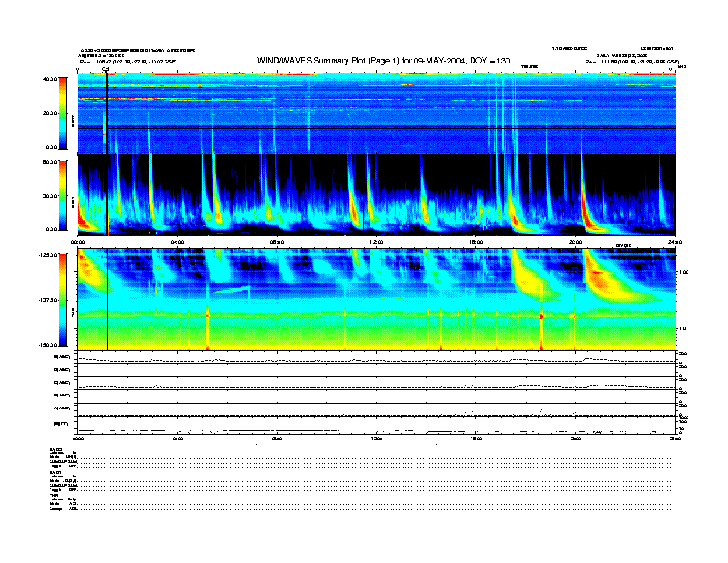Image resolution: width=728 pixels, height=563 pixels.
Task: Click the -125.00 value on TNR color scale
Action: [49, 254]
